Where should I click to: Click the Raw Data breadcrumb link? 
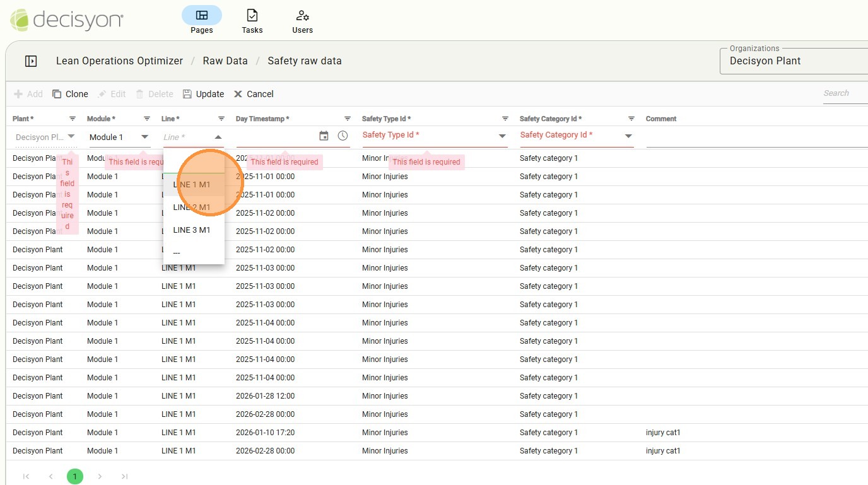click(225, 61)
